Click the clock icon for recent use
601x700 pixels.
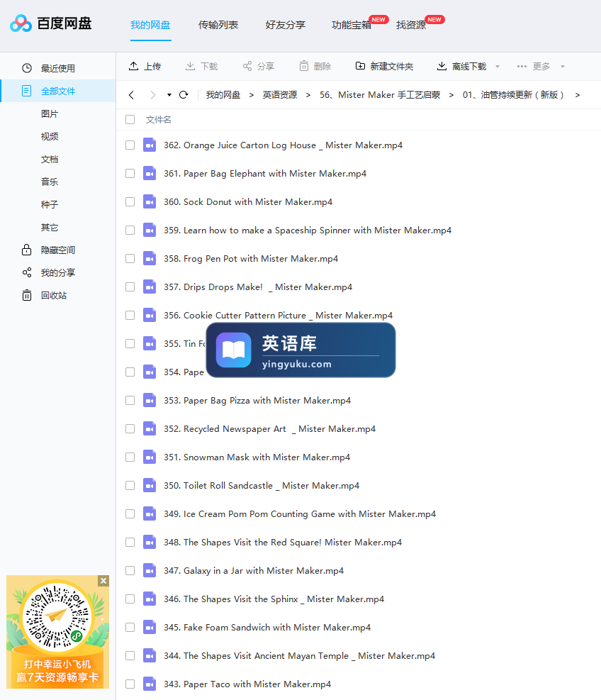coord(27,68)
